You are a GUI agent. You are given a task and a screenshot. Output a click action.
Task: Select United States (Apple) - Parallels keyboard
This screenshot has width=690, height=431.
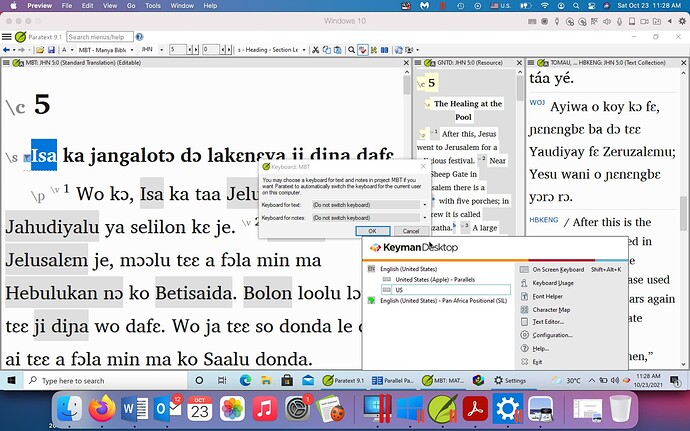click(435, 280)
